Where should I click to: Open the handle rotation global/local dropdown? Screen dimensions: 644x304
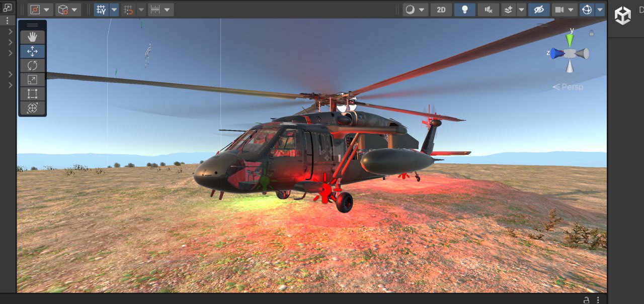tap(68, 10)
